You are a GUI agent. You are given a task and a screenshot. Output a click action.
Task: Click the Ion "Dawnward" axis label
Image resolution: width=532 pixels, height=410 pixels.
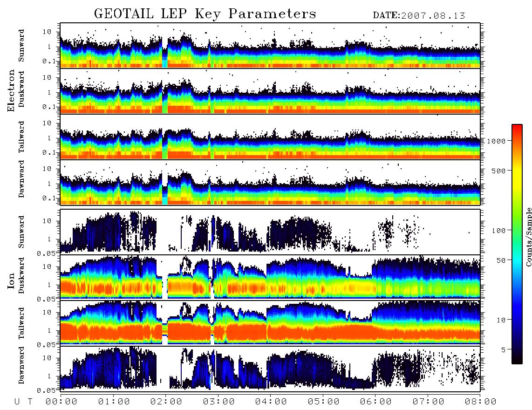21,365
